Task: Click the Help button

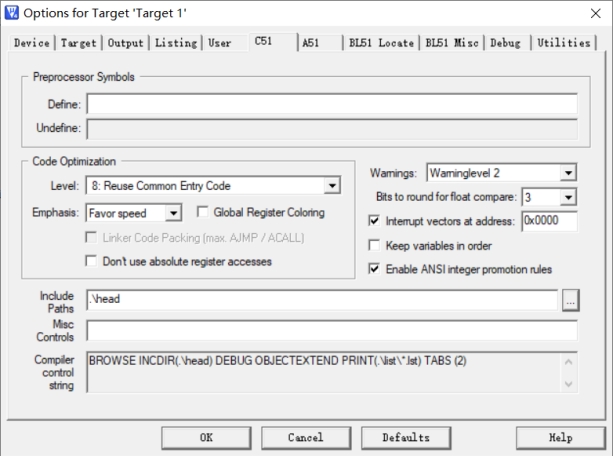Action: (x=560, y=438)
